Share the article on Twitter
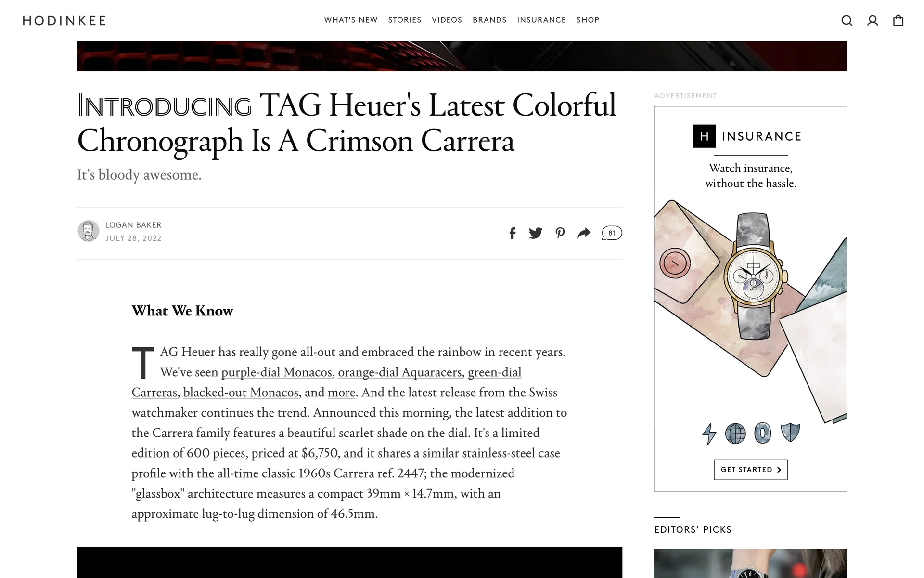The height and width of the screenshot is (578, 924). (536, 233)
